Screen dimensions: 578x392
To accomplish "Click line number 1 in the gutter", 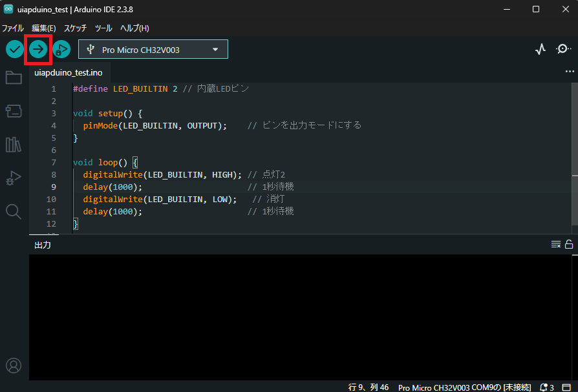I will [54, 88].
